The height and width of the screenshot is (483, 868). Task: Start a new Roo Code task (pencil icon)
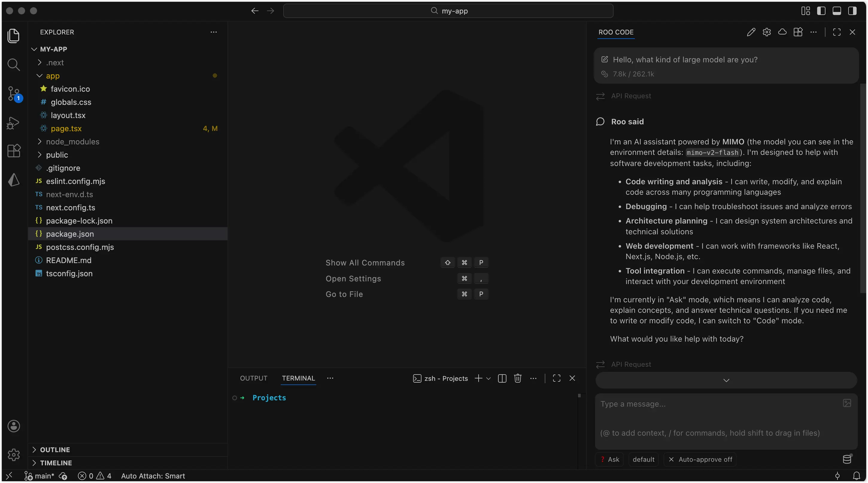751,32
